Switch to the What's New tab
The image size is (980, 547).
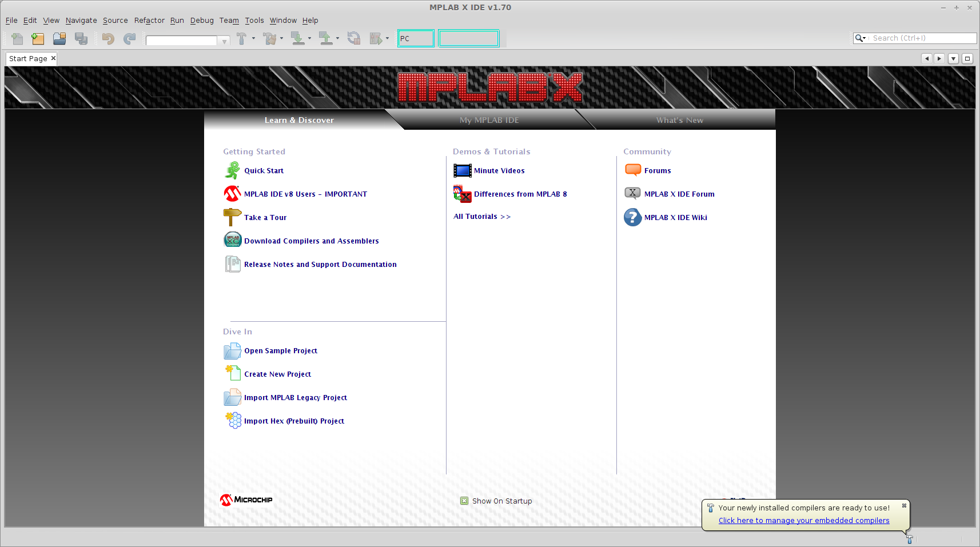680,120
